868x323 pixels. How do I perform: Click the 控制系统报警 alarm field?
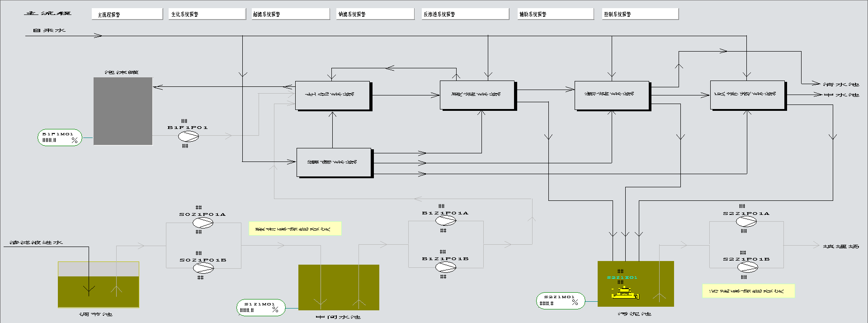(x=640, y=14)
